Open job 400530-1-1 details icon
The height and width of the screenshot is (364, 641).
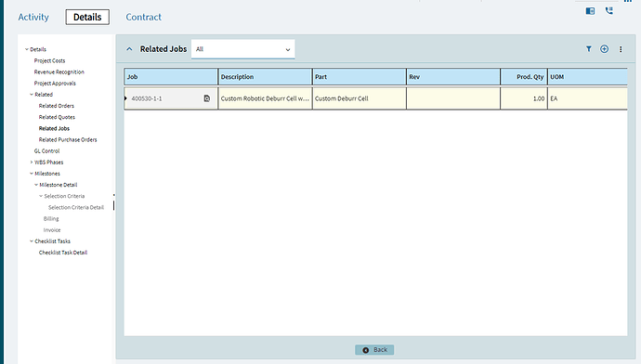207,98
